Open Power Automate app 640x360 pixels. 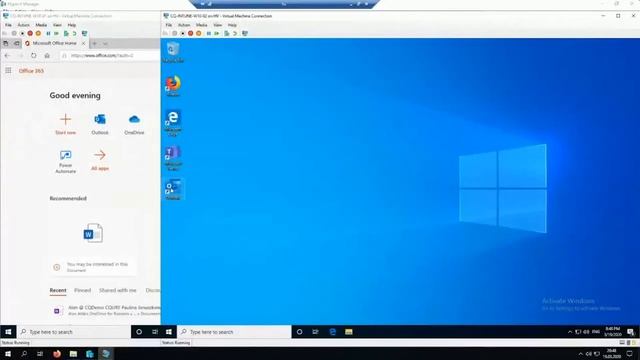(x=65, y=161)
